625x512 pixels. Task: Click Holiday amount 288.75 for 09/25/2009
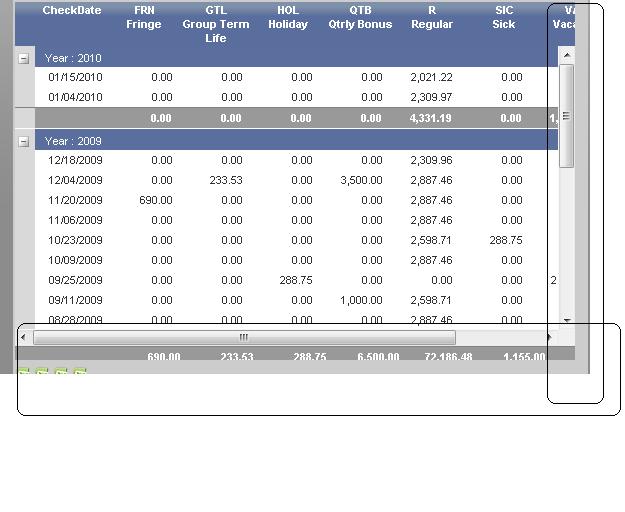pos(296,280)
